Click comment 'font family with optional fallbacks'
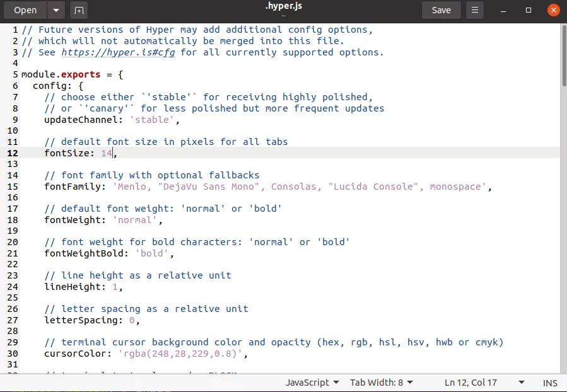This screenshot has height=392, width=567. tap(152, 175)
